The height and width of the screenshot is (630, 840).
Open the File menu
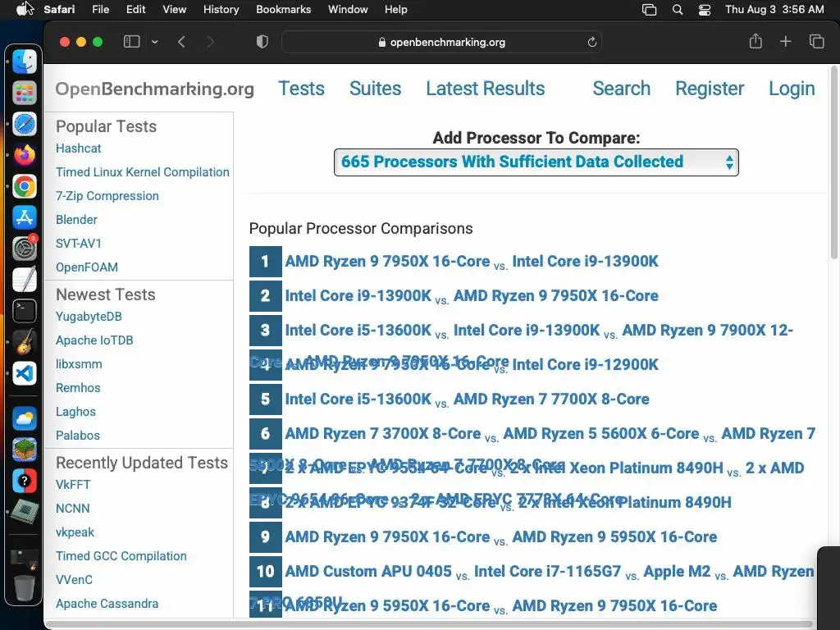pos(100,10)
